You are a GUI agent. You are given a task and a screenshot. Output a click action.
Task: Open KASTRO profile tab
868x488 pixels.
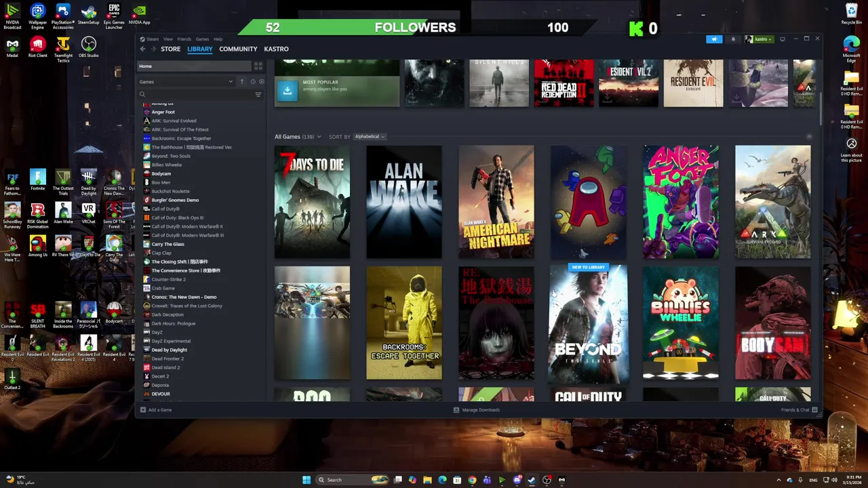276,49
